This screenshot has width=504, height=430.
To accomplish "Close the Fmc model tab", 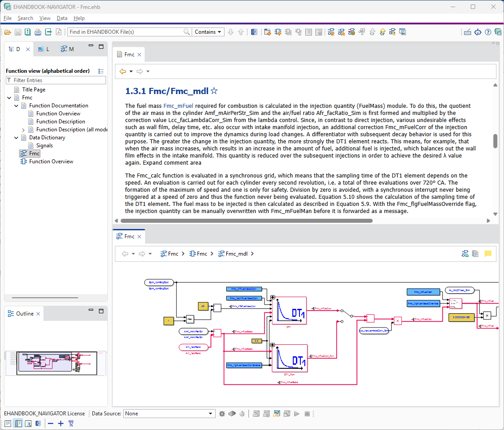I will pyautogui.click(x=139, y=237).
